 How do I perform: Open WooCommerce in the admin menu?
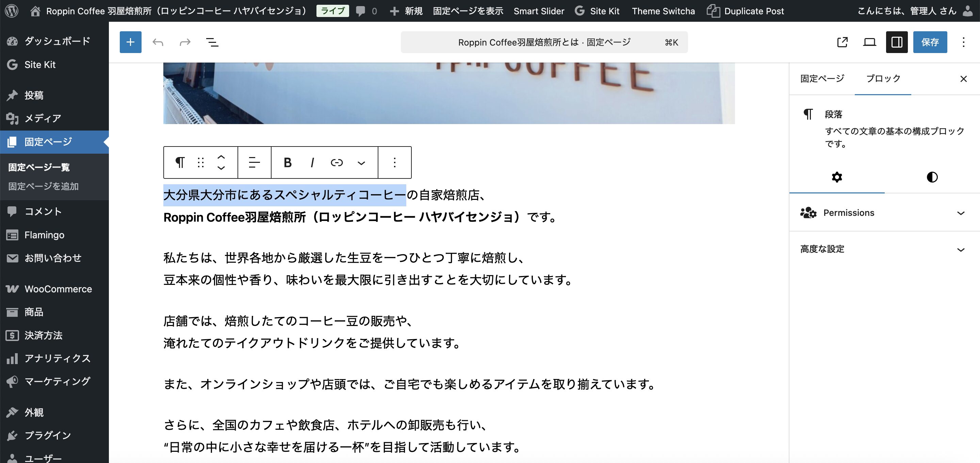pos(58,289)
